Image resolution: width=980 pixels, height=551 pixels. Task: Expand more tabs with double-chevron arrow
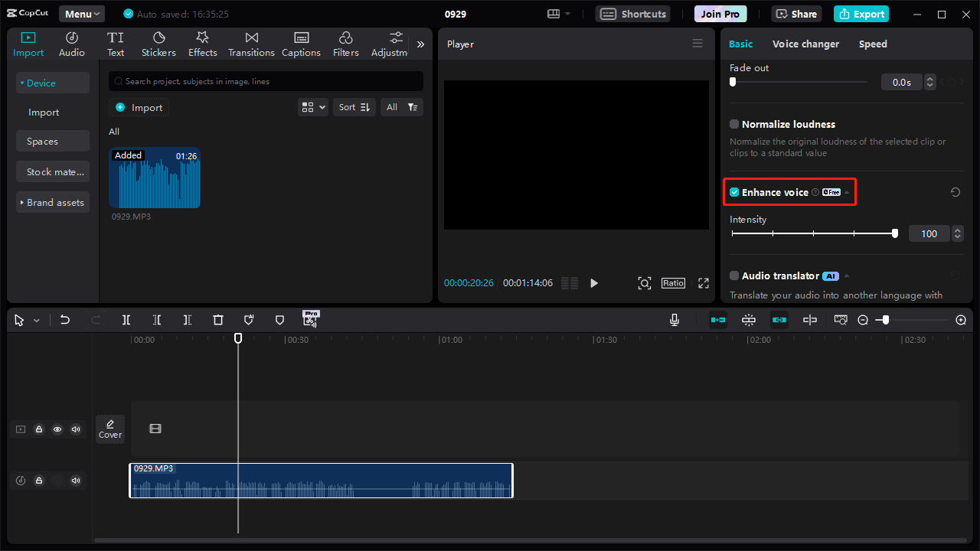pos(420,44)
